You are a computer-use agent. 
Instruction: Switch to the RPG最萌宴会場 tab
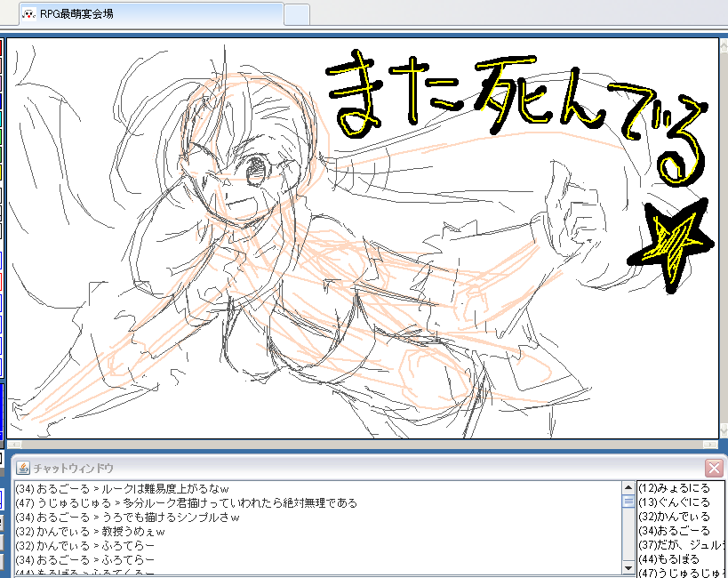coord(151,14)
